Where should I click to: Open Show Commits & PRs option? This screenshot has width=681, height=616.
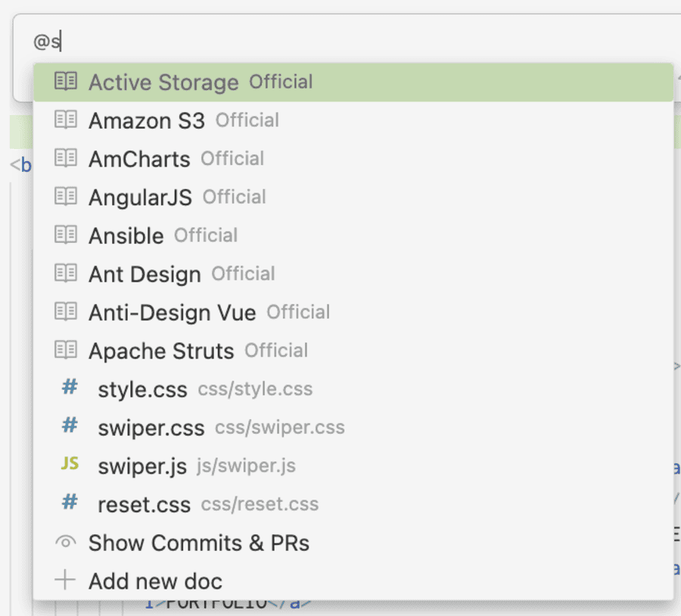(x=353, y=543)
